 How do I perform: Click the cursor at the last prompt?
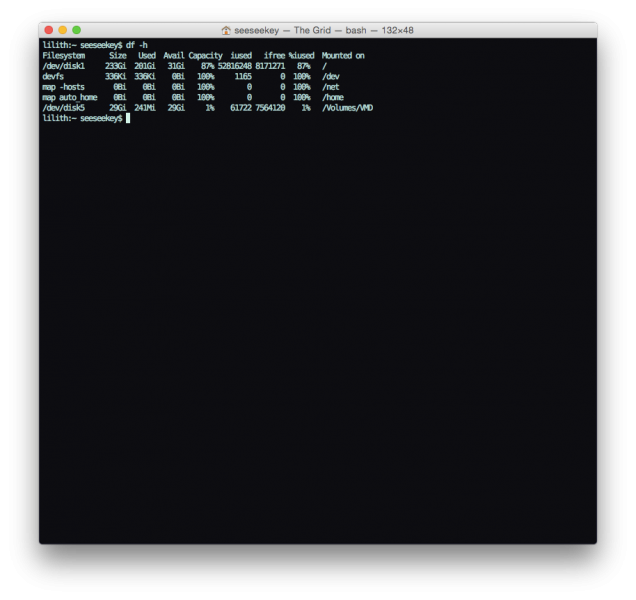click(128, 118)
